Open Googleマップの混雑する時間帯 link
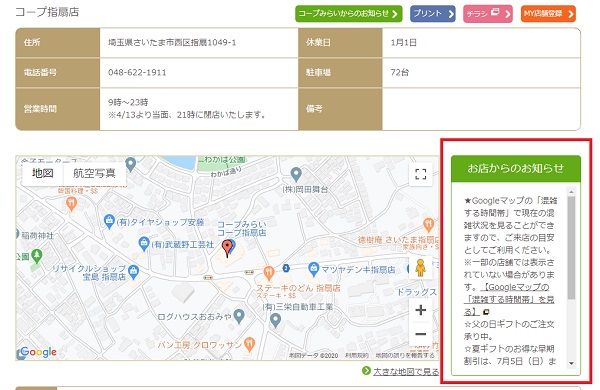The height and width of the screenshot is (390, 600). [509, 299]
